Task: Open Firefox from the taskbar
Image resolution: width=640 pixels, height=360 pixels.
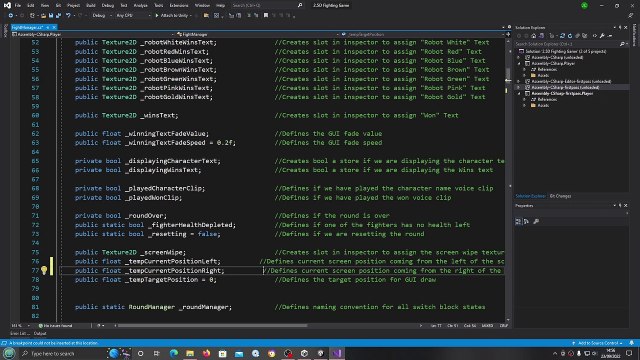Action: click(x=207, y=353)
